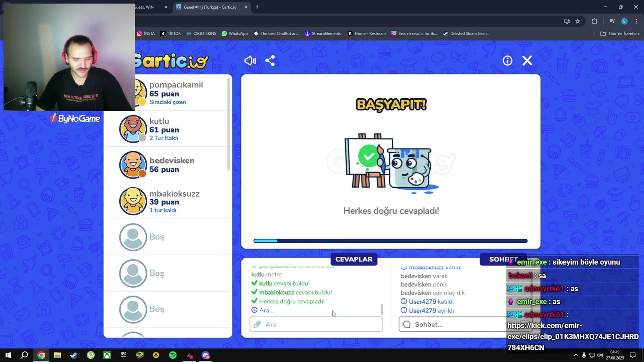Open File Explorer from the taskbar
The image size is (644, 362).
[x=57, y=355]
